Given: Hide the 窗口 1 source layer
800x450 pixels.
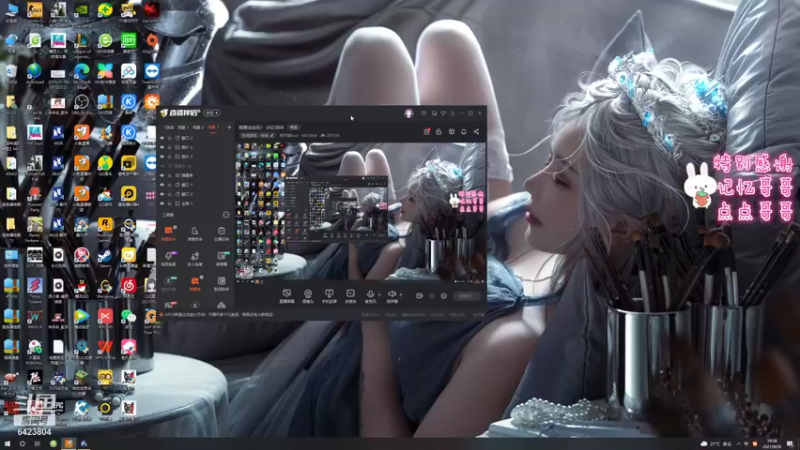Looking at the screenshot, I should [162, 185].
